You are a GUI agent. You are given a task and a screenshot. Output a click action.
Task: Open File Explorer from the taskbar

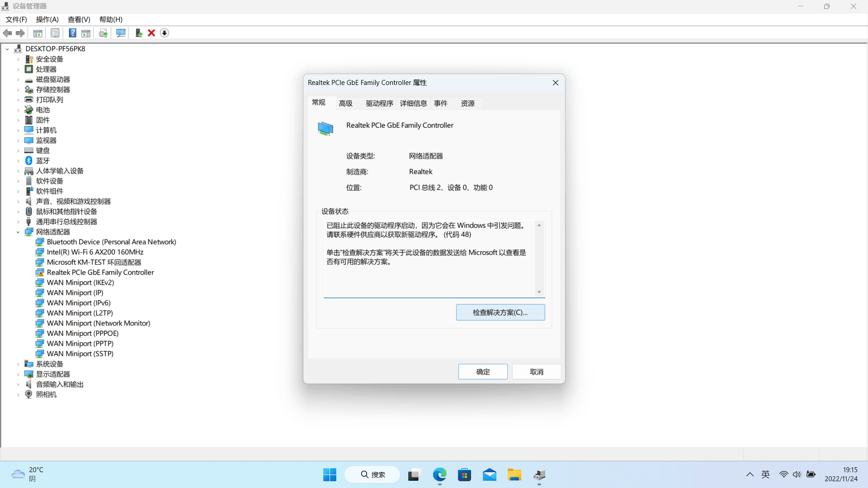click(514, 475)
